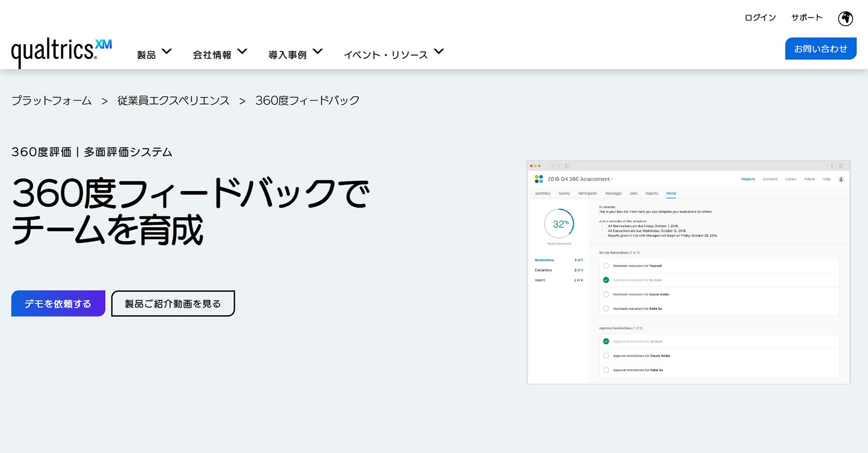Uncheck the green Nominate evaluators for Bo Rook
Viewport: 868px width, 453px height.
click(606, 280)
